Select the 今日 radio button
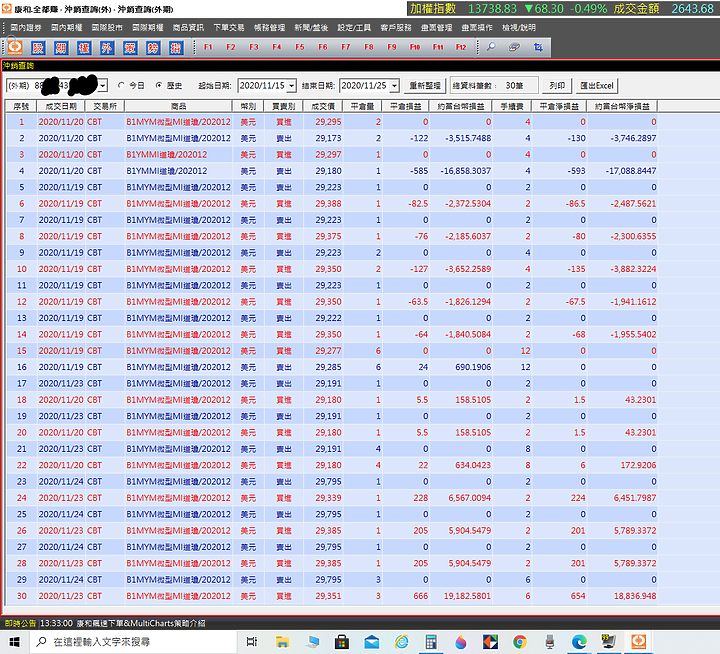Viewport: 720px width, 654px height. coord(121,85)
